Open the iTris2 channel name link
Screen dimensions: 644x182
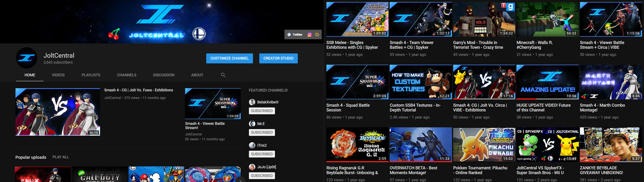click(x=262, y=145)
